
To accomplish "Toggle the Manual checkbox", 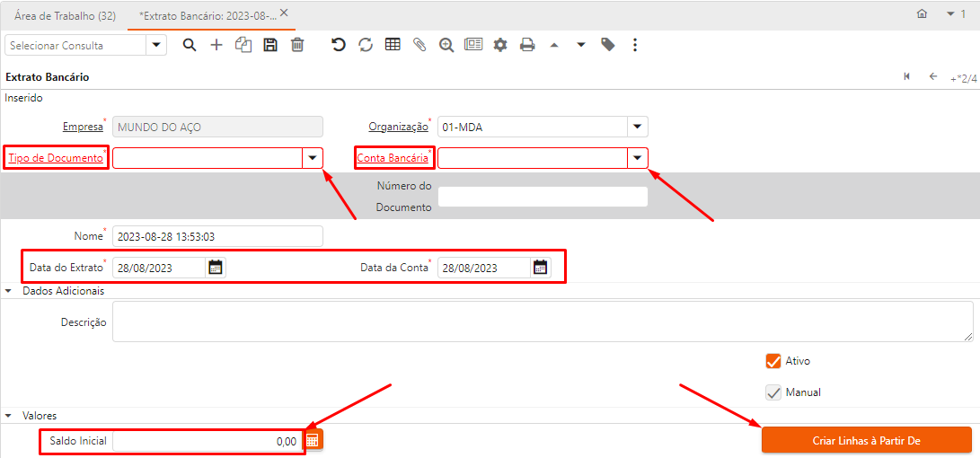I will (773, 392).
